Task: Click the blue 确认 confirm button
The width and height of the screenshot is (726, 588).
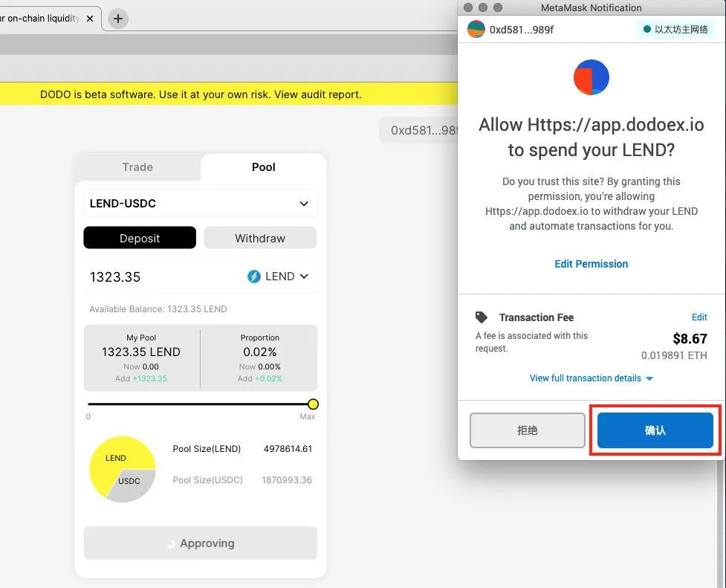Action: coord(655,430)
